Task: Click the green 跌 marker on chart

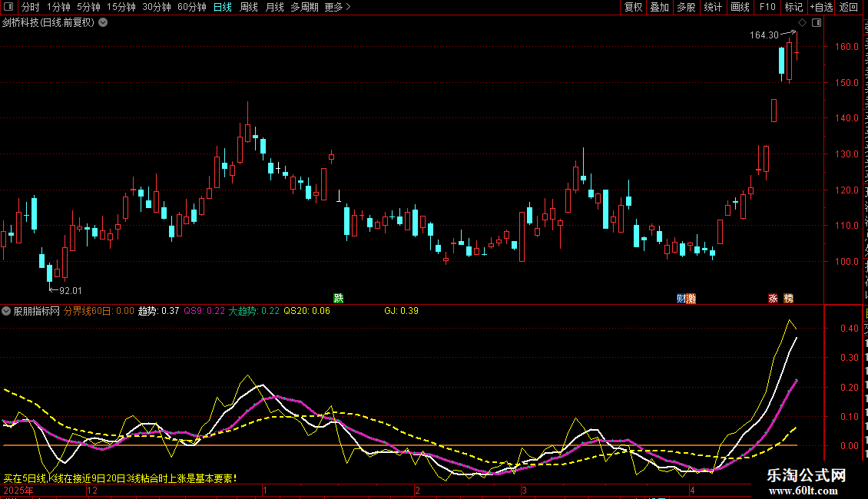Action: coord(339,298)
